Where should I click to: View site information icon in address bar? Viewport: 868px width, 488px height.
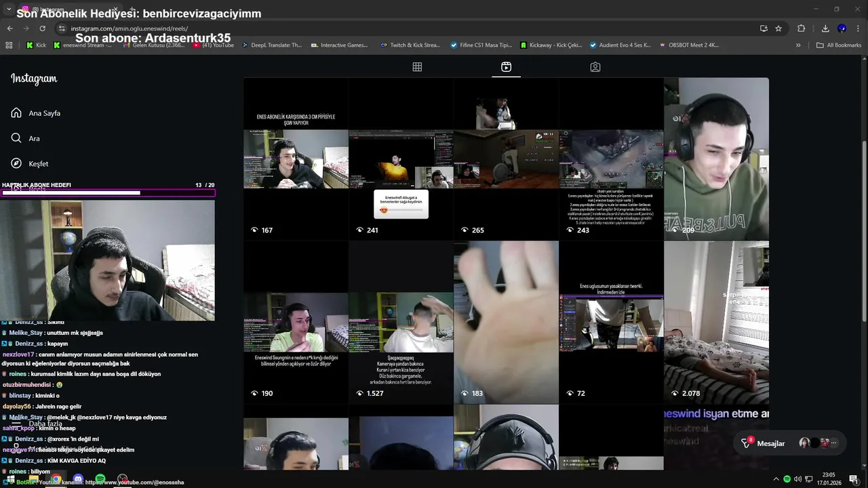tap(62, 28)
